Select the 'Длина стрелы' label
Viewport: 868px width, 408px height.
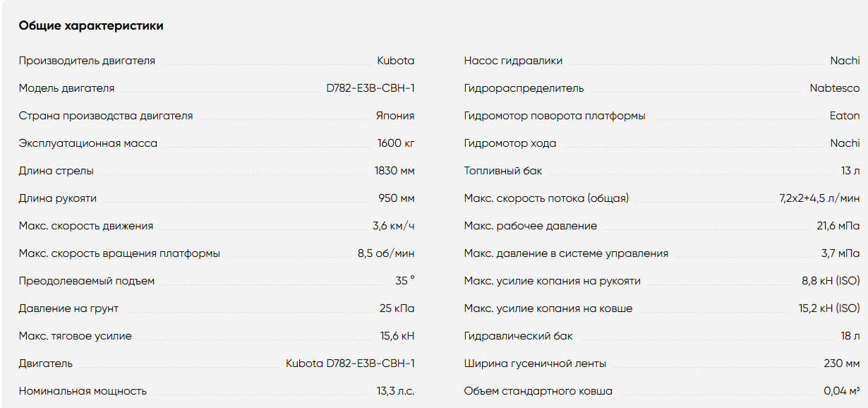click(56, 171)
